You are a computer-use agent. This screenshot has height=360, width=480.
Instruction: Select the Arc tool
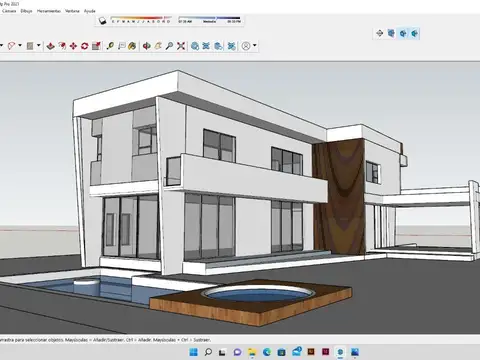click(x=12, y=46)
